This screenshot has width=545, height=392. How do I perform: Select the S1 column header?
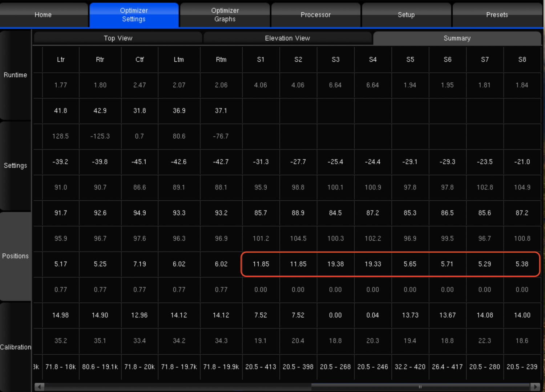pos(261,60)
